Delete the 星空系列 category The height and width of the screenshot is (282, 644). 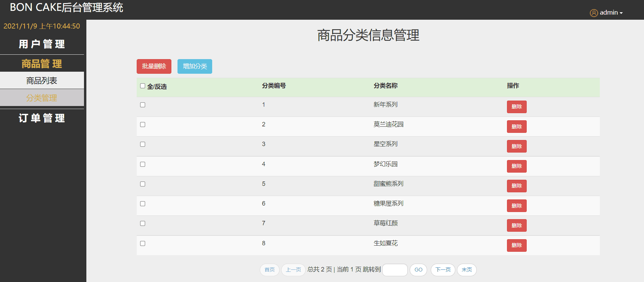pos(516,146)
